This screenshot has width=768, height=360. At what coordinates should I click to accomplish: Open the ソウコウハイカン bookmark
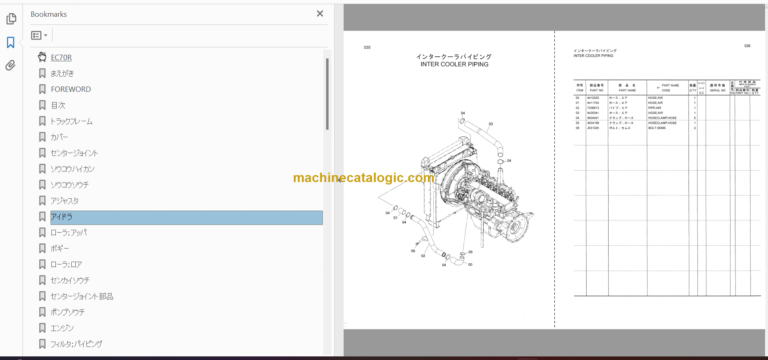point(72,169)
